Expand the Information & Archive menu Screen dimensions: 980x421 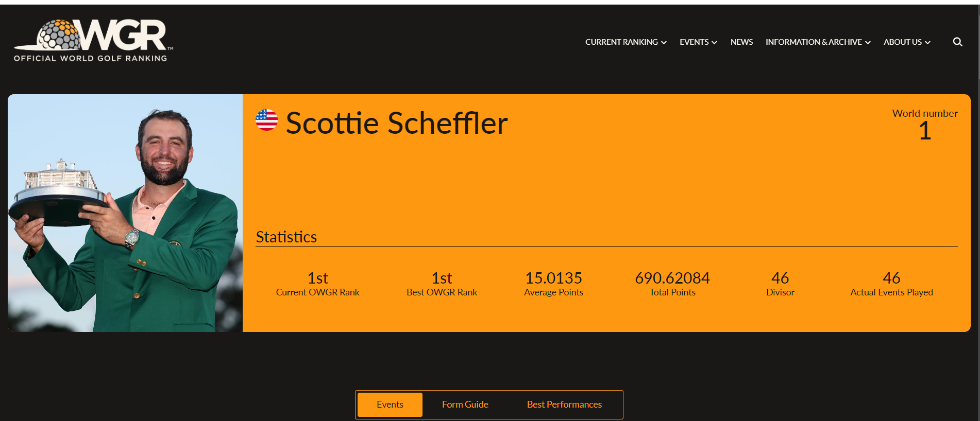point(818,42)
